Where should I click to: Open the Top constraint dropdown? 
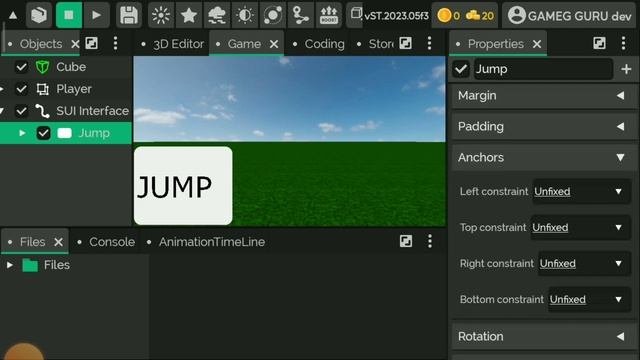581,227
